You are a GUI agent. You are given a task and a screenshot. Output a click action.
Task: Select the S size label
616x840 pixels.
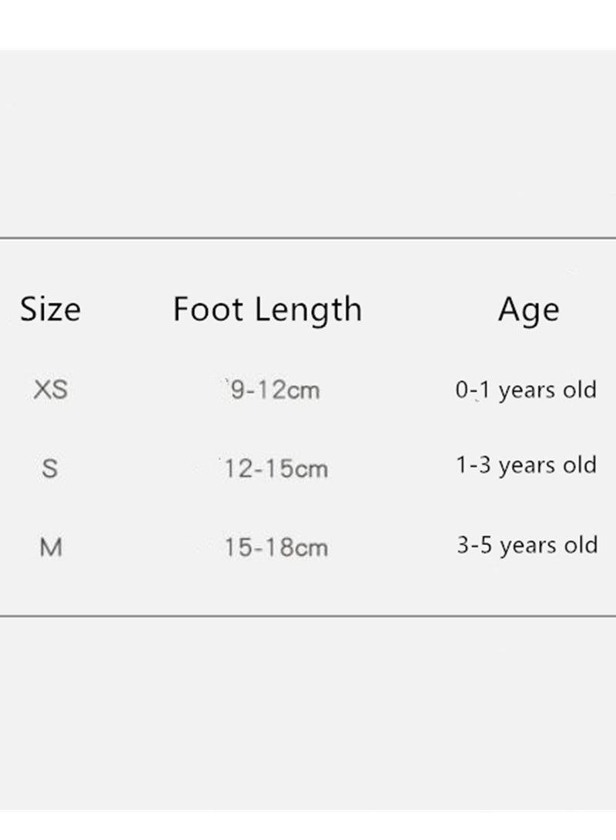[x=49, y=468]
